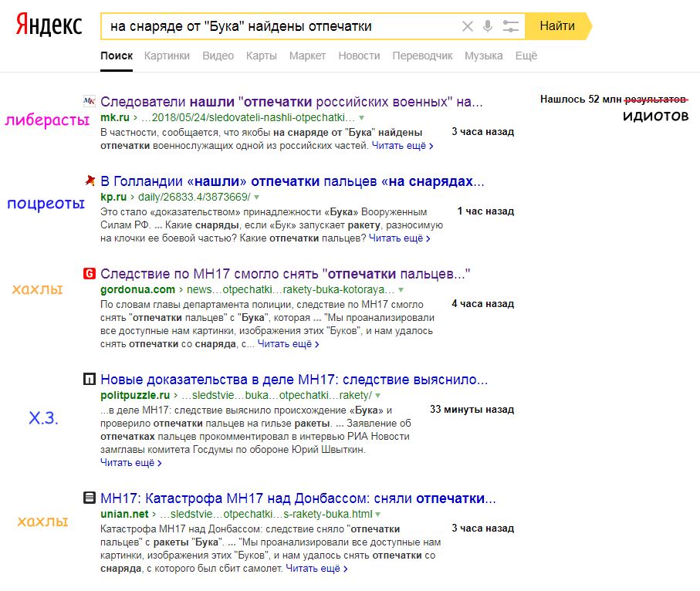The width and height of the screenshot is (700, 591).
Task: Open result 'В Голландии «нашли» отпечатки пальцев'
Action: point(293,181)
